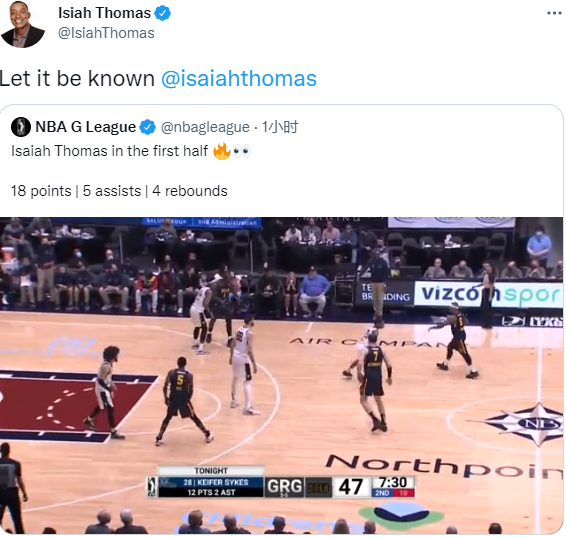Viewport: 566px width, 538px height.
Task: Click the verified badge beside NBA G League
Action: (147, 127)
